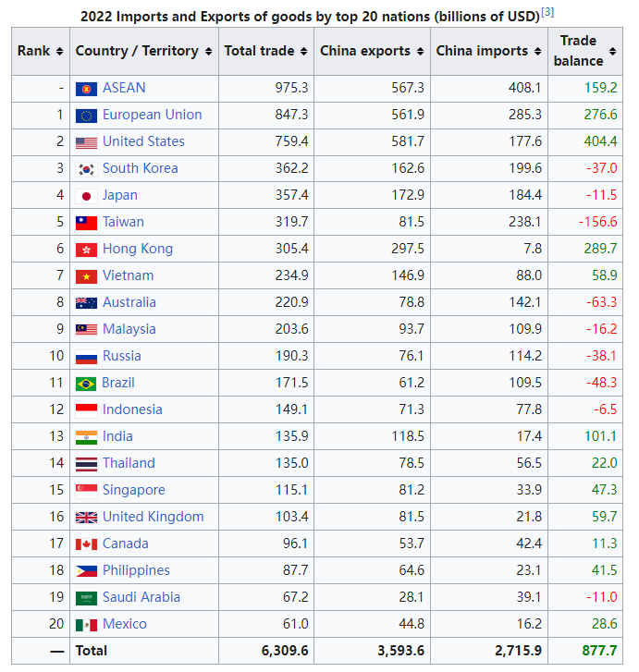This screenshot has height=672, width=639.
Task: Click the Philippines flag icon
Action: tap(86, 571)
